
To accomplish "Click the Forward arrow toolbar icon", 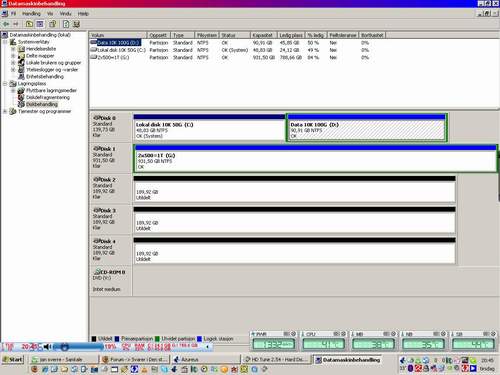I will (x=16, y=24).
